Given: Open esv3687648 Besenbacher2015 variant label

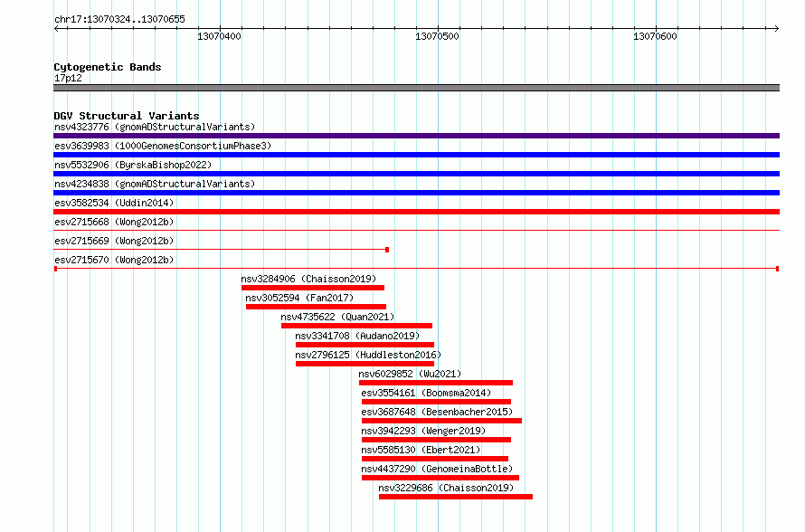Looking at the screenshot, I should coord(437,412).
